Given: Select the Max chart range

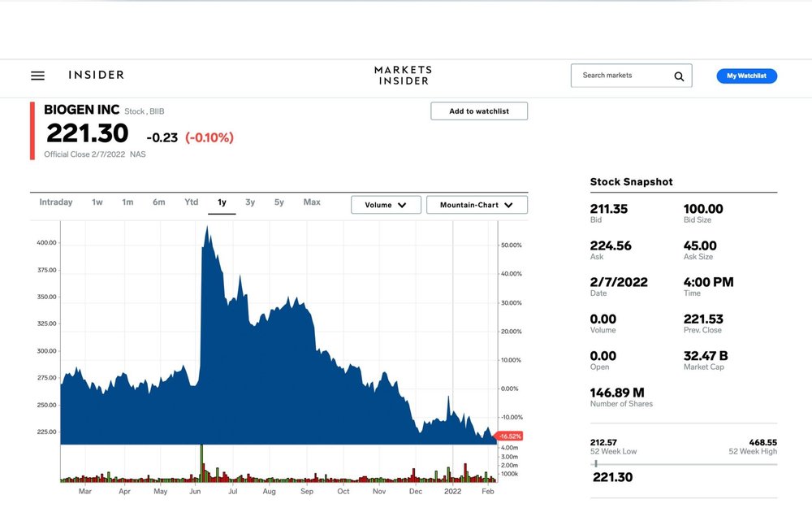Looking at the screenshot, I should [312, 202].
